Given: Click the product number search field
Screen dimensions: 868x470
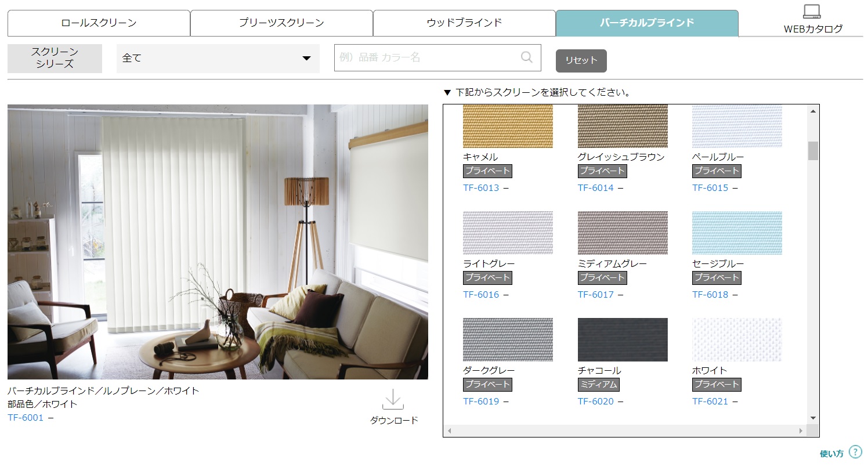Looking at the screenshot, I should [426, 57].
